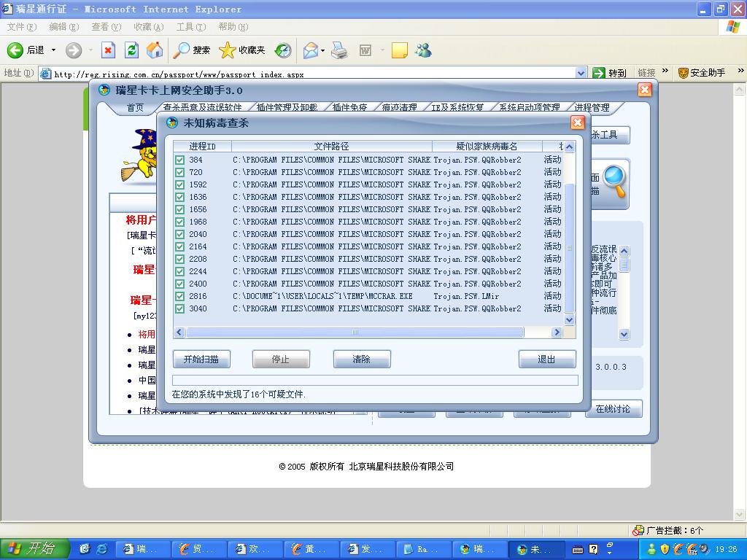The height and width of the screenshot is (560, 747).
Task: Click the 退出 exit button
Action: [547, 359]
